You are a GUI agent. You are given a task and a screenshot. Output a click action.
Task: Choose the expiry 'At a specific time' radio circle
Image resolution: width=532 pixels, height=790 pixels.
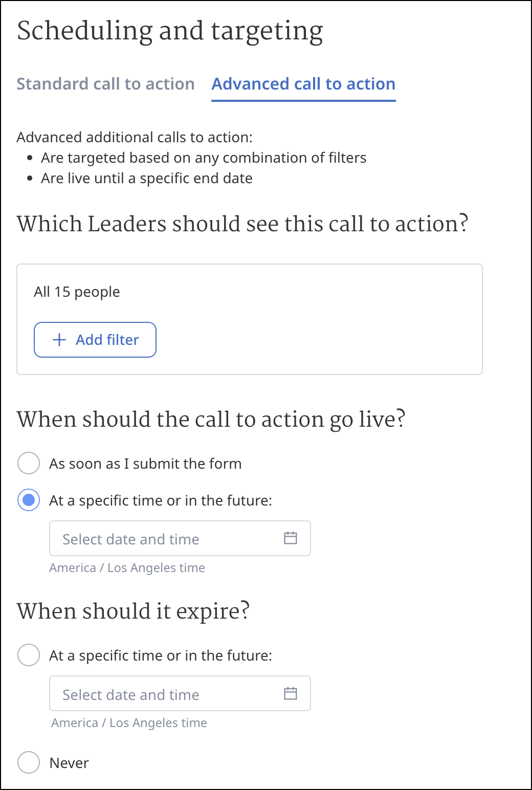pos(29,655)
